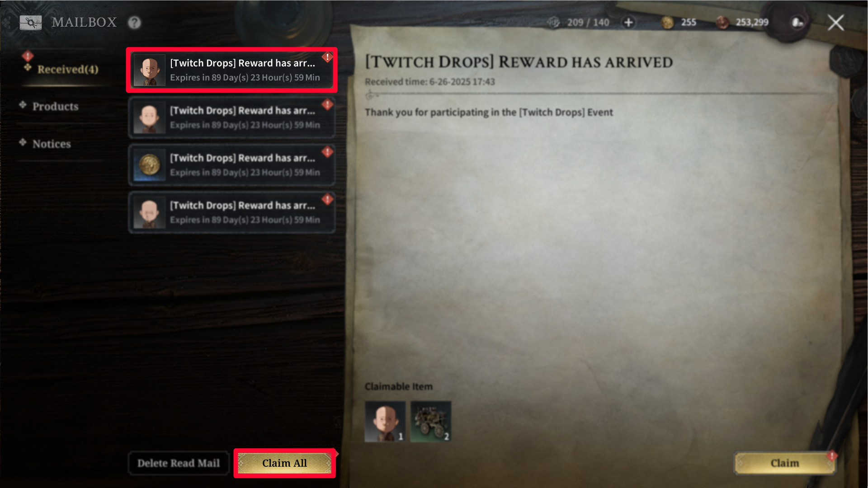Switch to the Notices tab
Image resolution: width=868 pixels, height=488 pixels.
(52, 144)
